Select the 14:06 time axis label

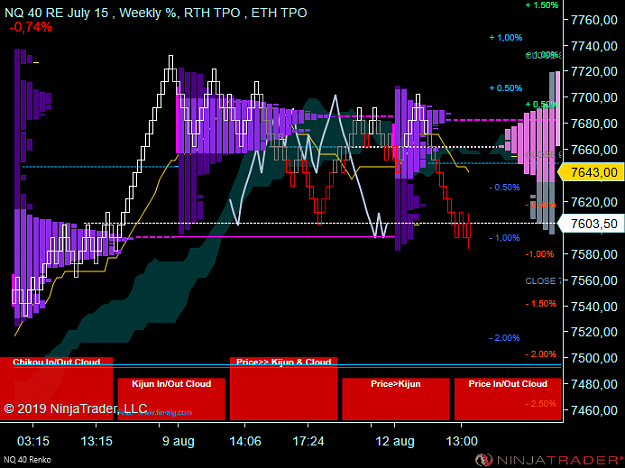tap(245, 441)
